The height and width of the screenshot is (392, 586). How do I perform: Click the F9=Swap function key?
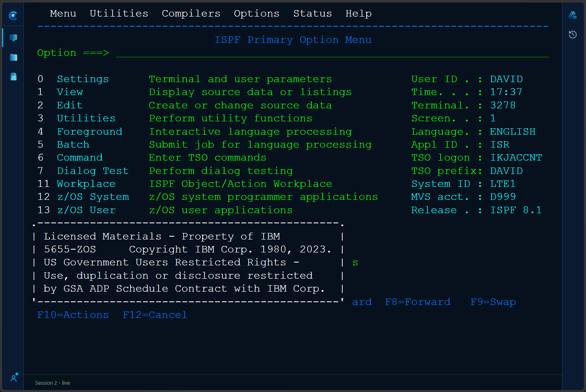(x=493, y=302)
